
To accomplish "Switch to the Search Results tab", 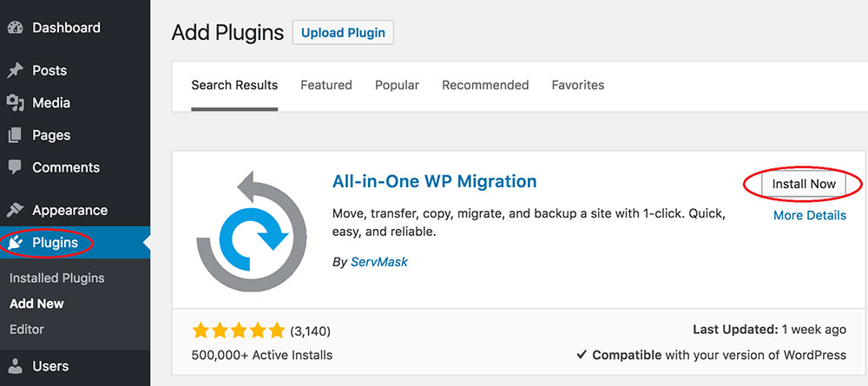I will tap(234, 86).
